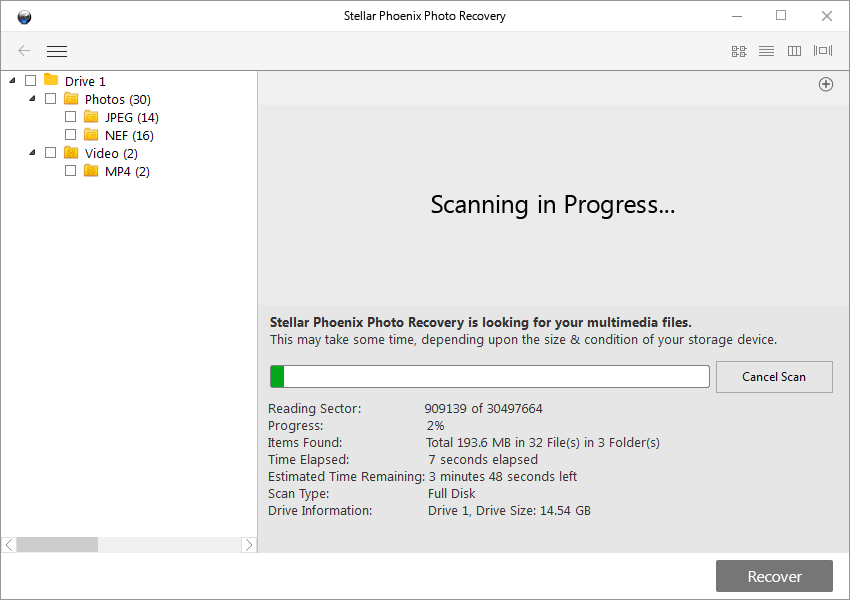
Task: Collapse the Video tree node
Action: [x=32, y=153]
